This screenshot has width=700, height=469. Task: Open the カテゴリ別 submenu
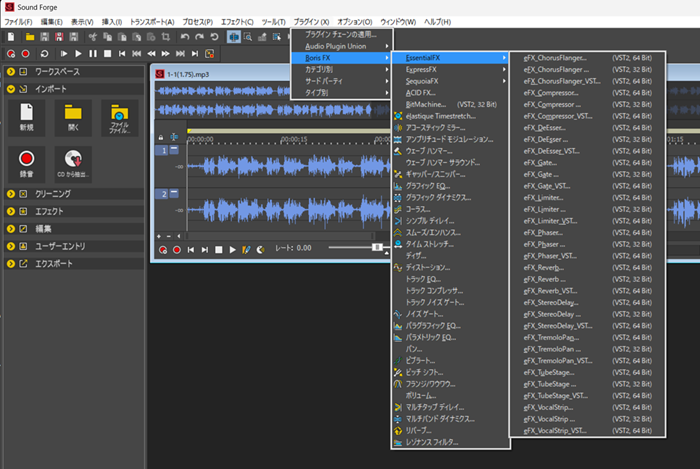pyautogui.click(x=342, y=69)
